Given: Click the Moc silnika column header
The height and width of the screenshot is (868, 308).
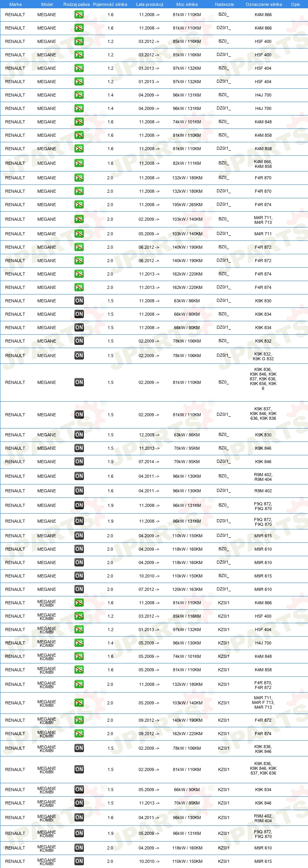Looking at the screenshot, I should 187,4.
